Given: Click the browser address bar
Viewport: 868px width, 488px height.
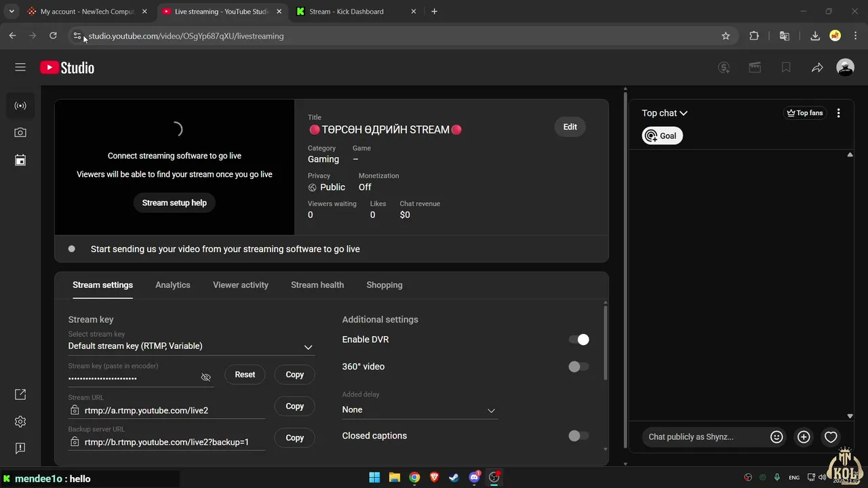Looking at the screenshot, I should coord(400,36).
